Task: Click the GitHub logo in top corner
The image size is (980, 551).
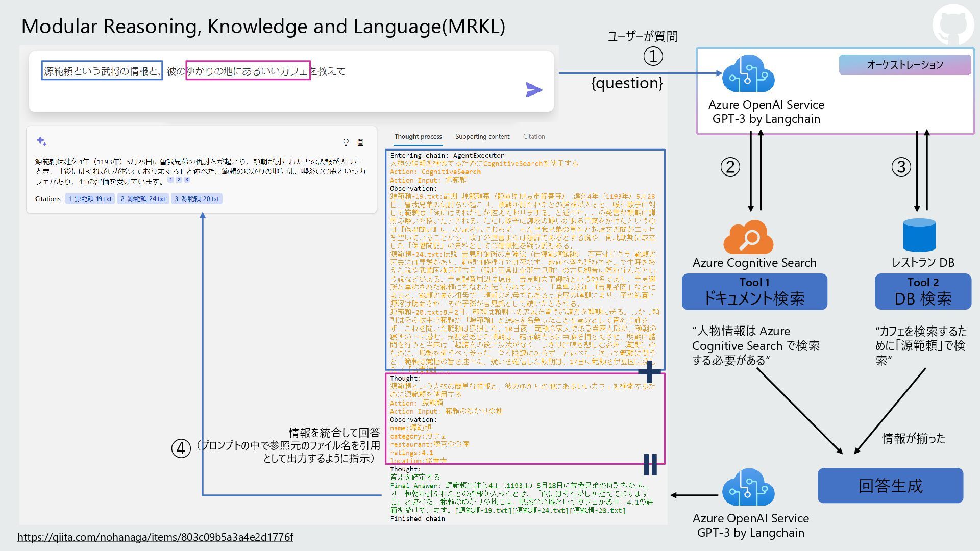Action: click(952, 24)
